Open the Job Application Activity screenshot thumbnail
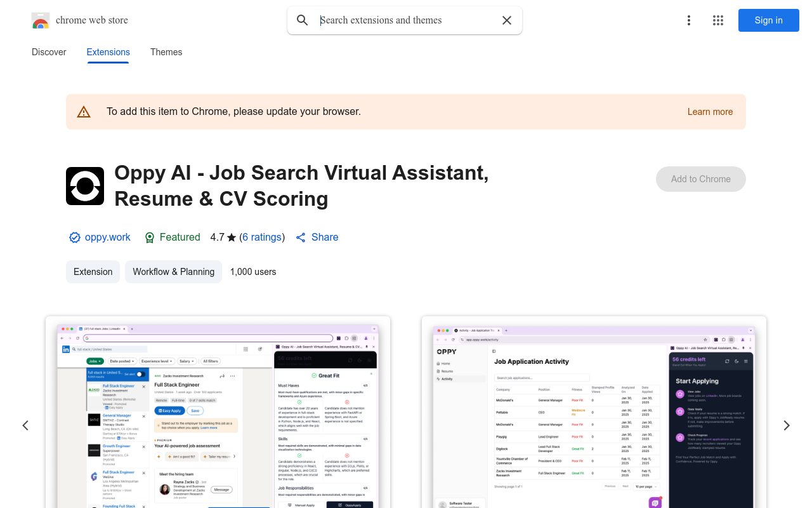This screenshot has height=508, width=812. [x=594, y=412]
